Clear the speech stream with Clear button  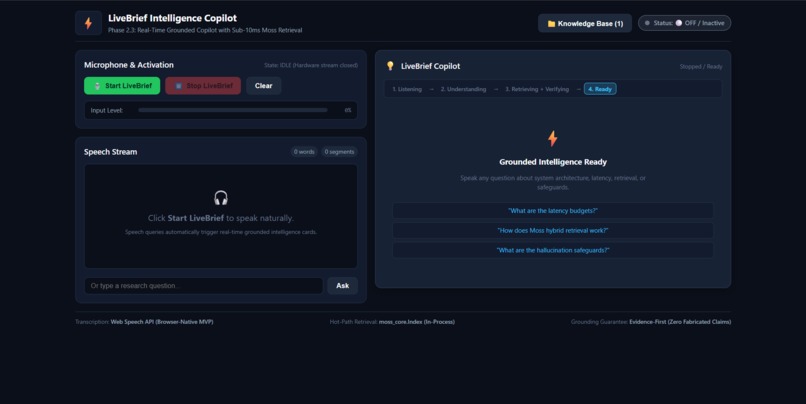pos(263,86)
